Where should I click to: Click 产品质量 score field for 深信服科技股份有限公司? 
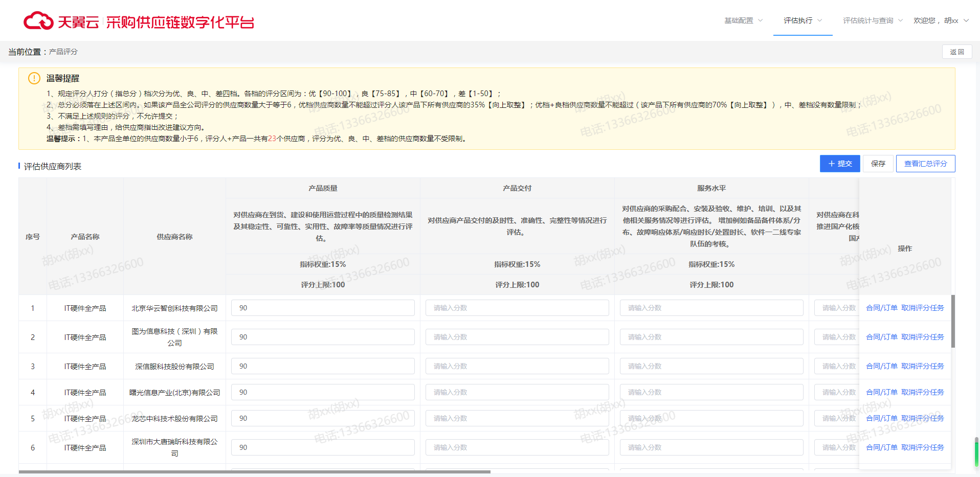click(323, 366)
